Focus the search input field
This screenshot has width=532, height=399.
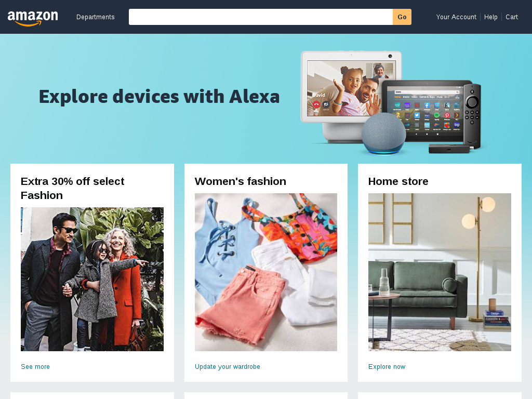261,17
